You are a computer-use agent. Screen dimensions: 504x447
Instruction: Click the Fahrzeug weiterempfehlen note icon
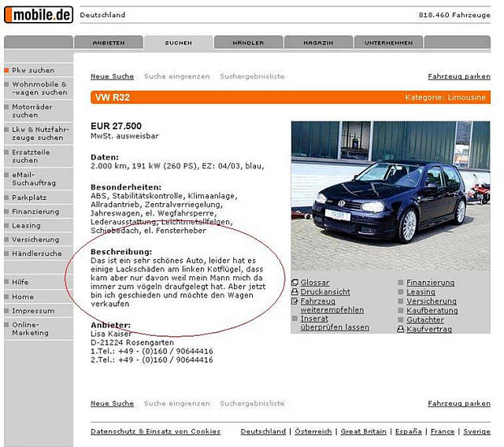(x=295, y=301)
